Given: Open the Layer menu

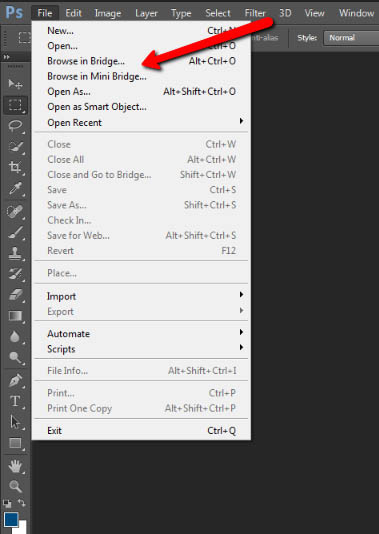Looking at the screenshot, I should (146, 13).
